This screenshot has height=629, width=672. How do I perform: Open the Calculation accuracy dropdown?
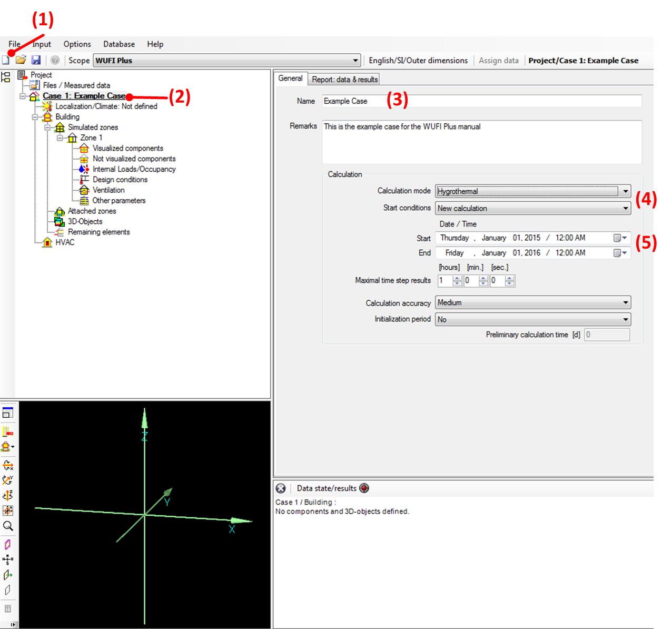[625, 302]
